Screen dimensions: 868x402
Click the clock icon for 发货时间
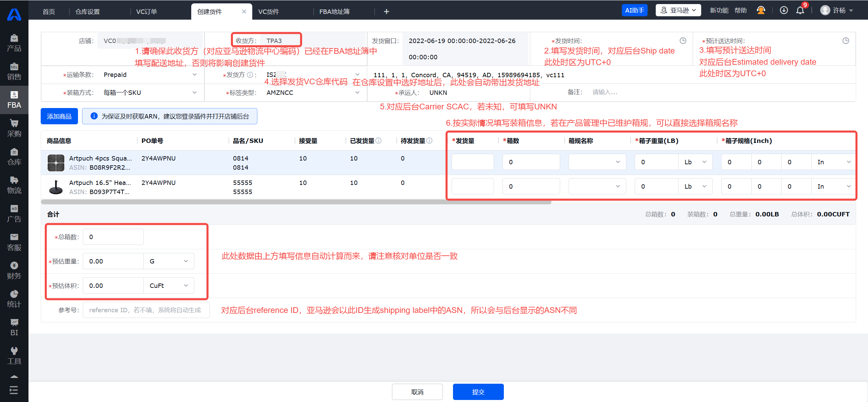(683, 41)
